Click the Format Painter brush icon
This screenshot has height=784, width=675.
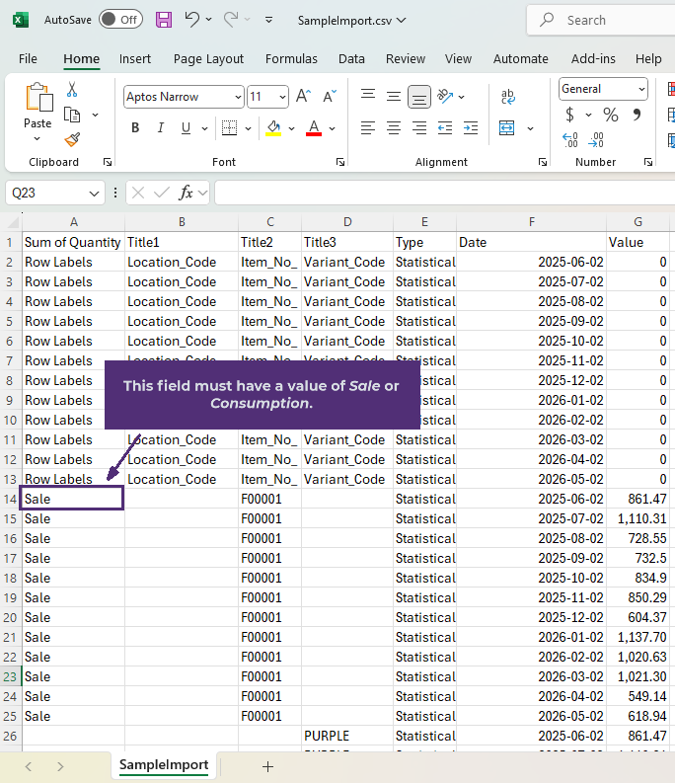click(72, 139)
